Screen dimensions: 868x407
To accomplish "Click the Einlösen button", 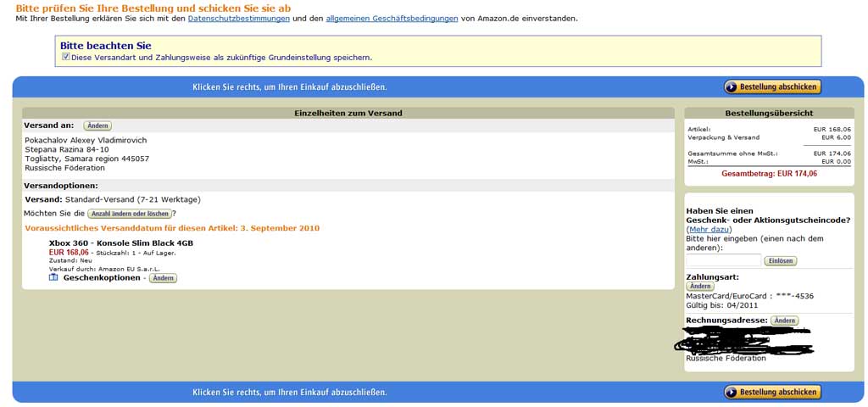I will coord(781,261).
